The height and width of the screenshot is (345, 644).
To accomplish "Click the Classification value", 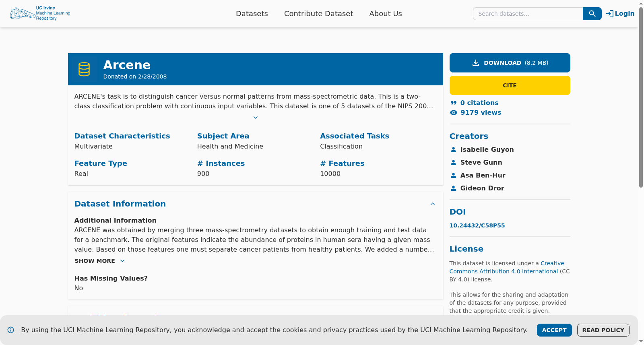I will 341,147.
